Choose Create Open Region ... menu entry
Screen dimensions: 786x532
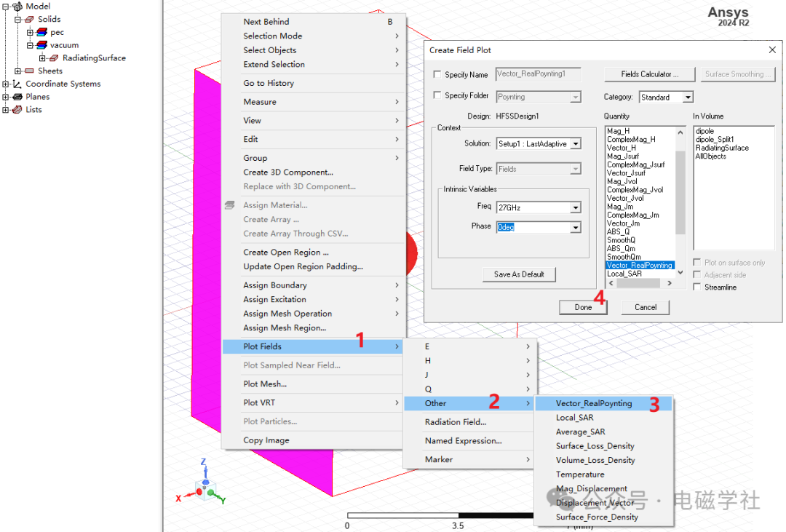click(313, 253)
